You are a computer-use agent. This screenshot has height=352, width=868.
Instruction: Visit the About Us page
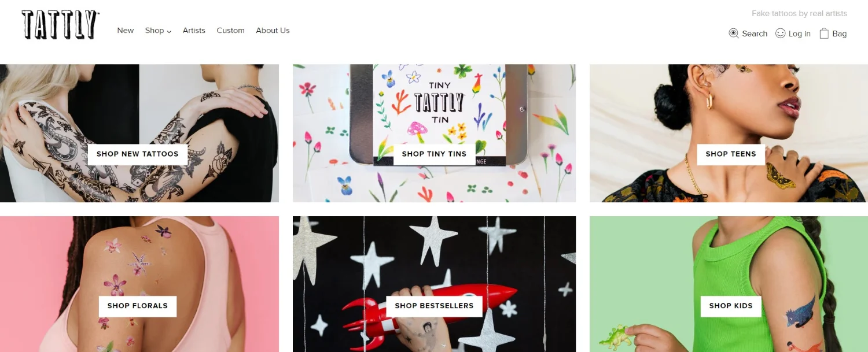[273, 30]
